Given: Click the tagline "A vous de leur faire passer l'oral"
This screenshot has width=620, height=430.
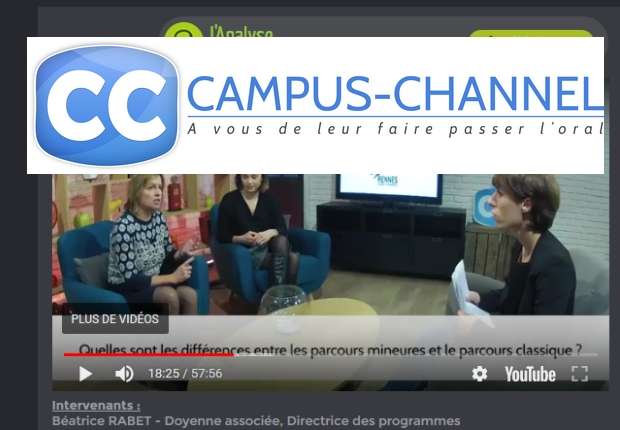Looking at the screenshot, I should [x=395, y=129].
